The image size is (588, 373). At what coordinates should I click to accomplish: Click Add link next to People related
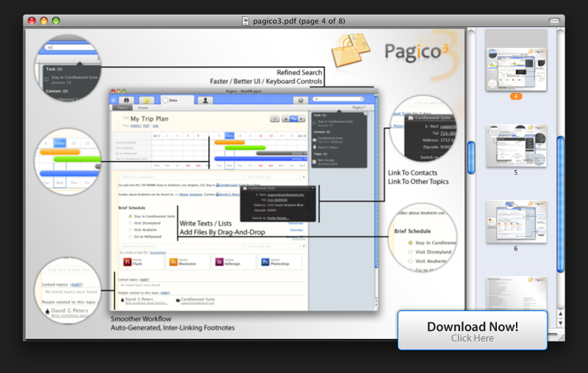[x=165, y=293]
